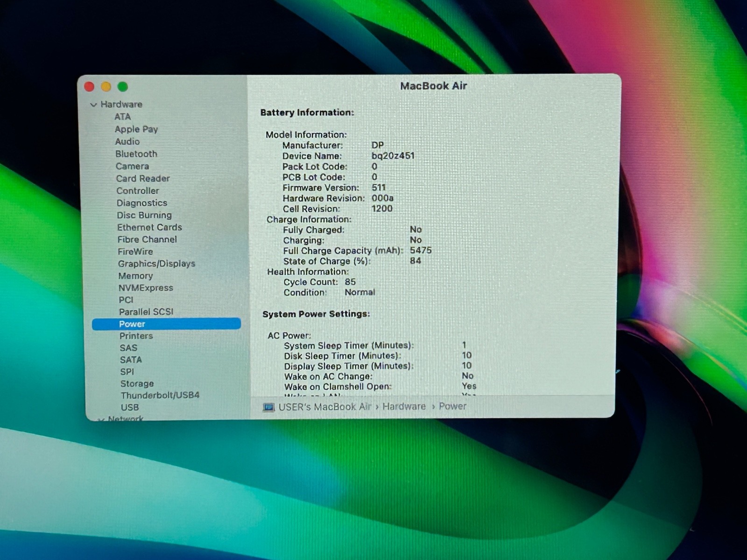747x560 pixels.
Task: Click the System Sleep Timer value 1
Action: (x=464, y=345)
